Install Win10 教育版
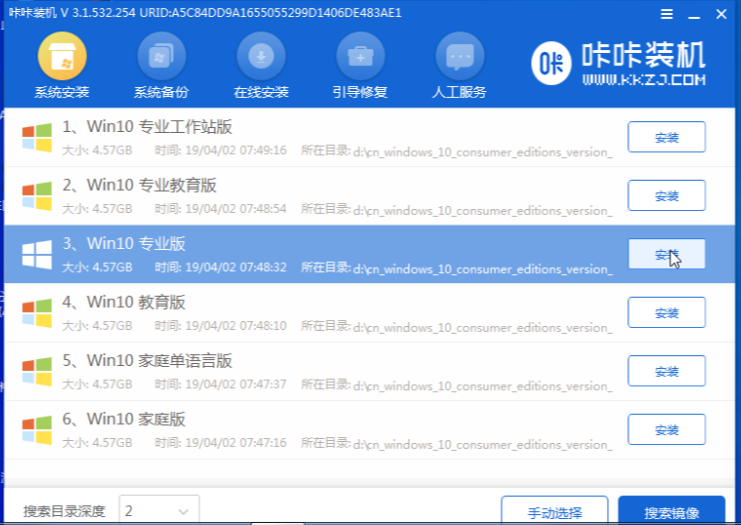The width and height of the screenshot is (741, 525). pyautogui.click(x=666, y=312)
